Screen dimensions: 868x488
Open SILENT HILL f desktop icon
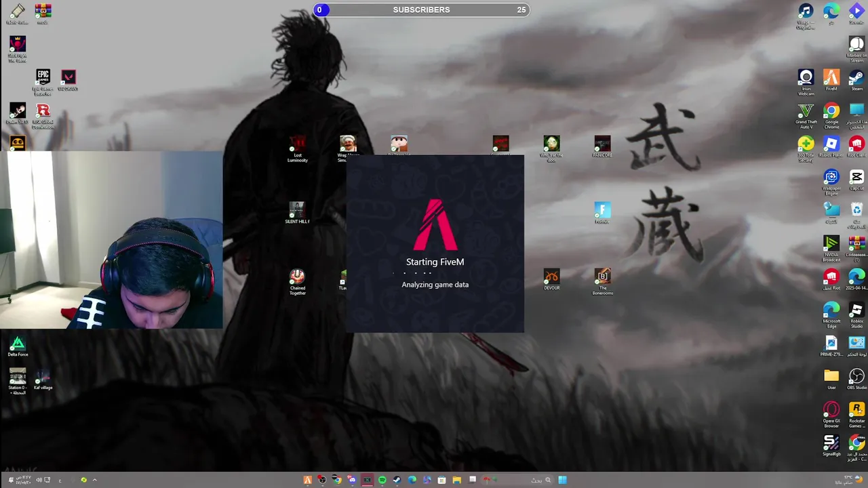coord(297,213)
